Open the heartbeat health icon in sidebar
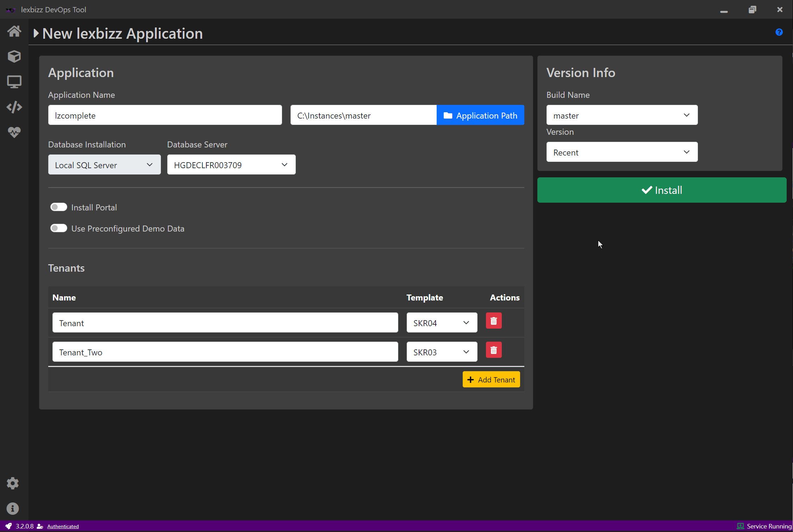The image size is (793, 532). click(x=14, y=132)
